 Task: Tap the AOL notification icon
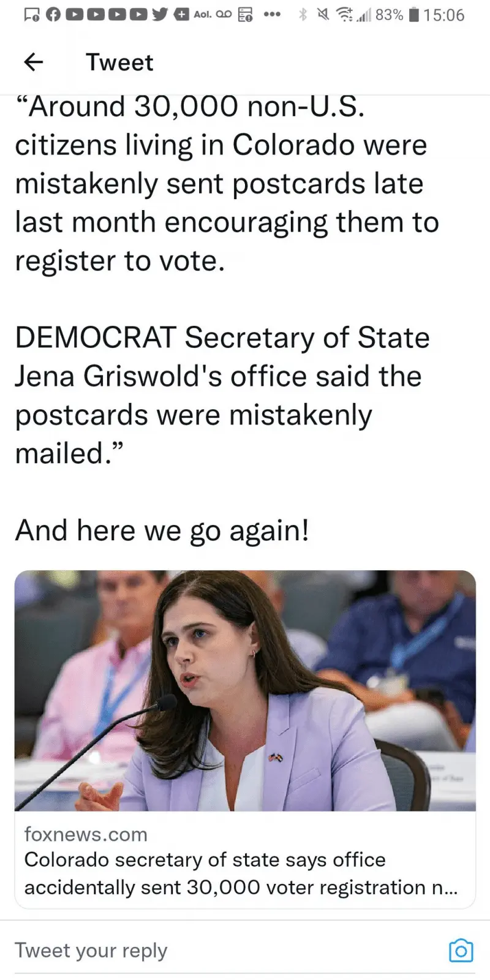[x=203, y=15]
